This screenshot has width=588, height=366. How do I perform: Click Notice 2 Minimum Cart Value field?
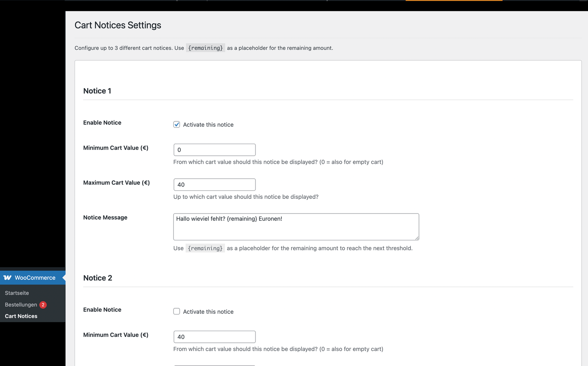click(215, 337)
